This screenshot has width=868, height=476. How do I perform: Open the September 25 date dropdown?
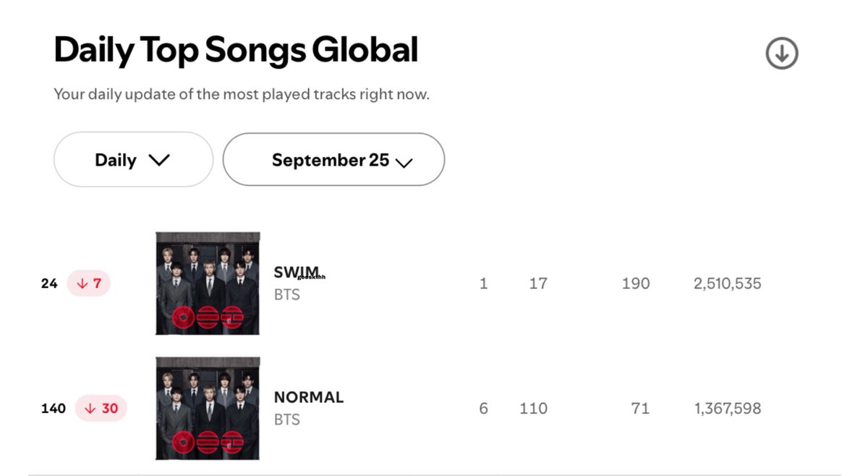[333, 159]
